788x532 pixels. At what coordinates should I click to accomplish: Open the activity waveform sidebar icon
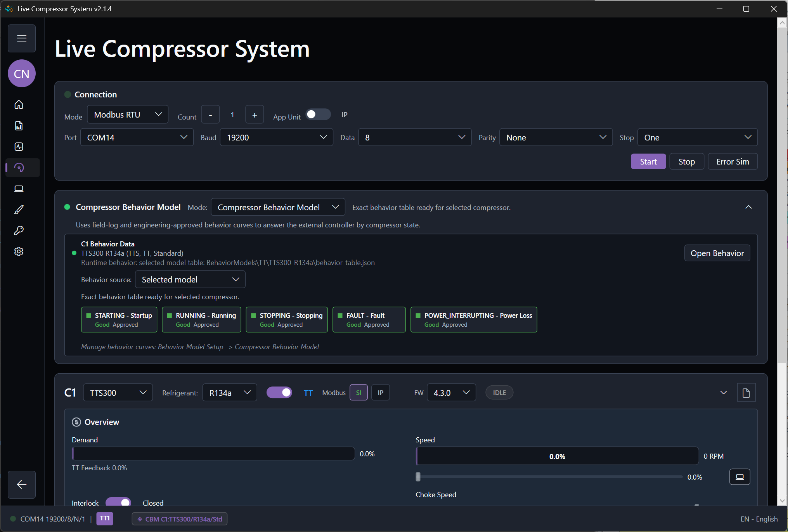pyautogui.click(x=19, y=147)
